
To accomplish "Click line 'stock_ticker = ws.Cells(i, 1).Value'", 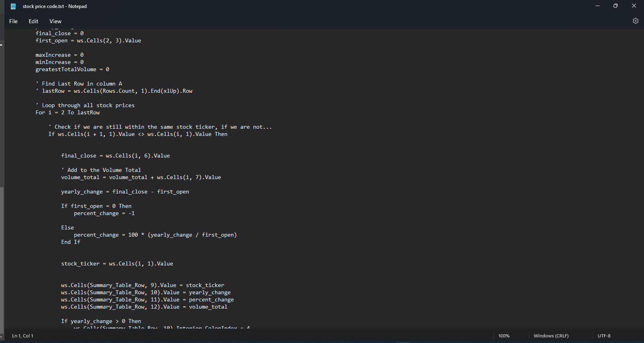I will pos(117,263).
